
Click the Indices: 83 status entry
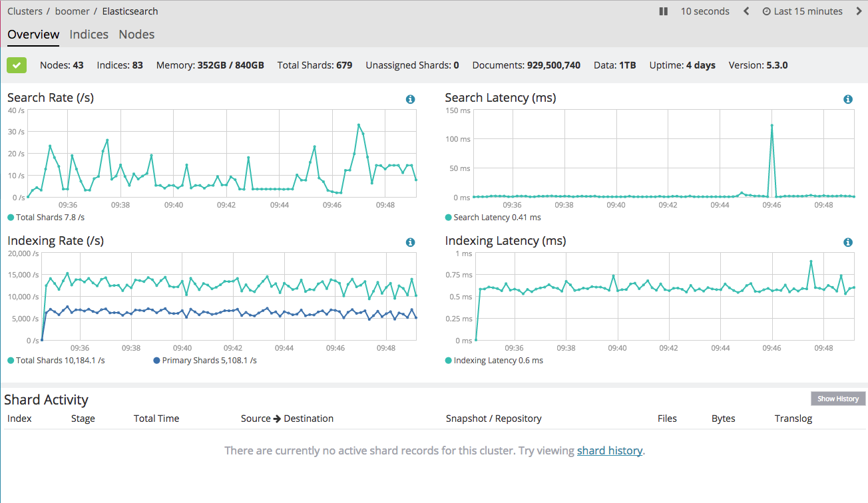click(x=120, y=65)
